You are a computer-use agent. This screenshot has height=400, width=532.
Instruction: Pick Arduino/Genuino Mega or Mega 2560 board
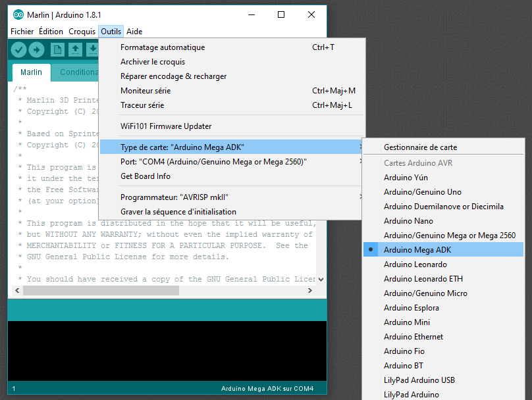tap(449, 236)
